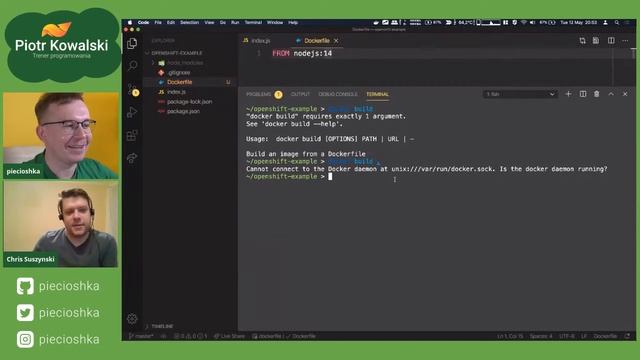640x360 pixels.
Task: Click the errors and warnings status counter
Action: 190,336
